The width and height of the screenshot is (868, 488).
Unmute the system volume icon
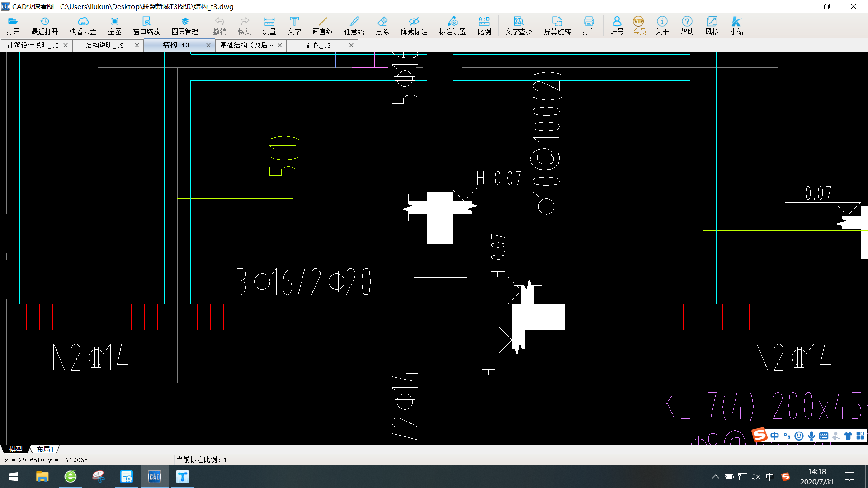click(756, 477)
